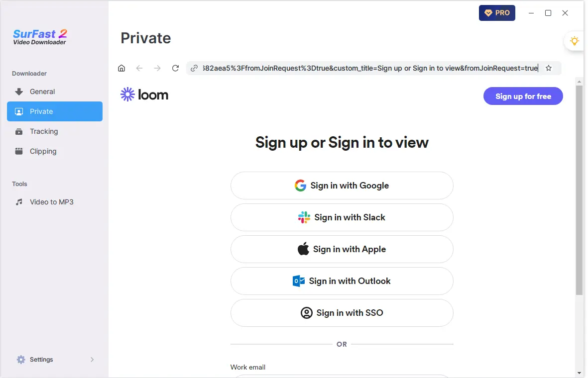
Task: Click the link icon in address bar
Action: pos(194,68)
